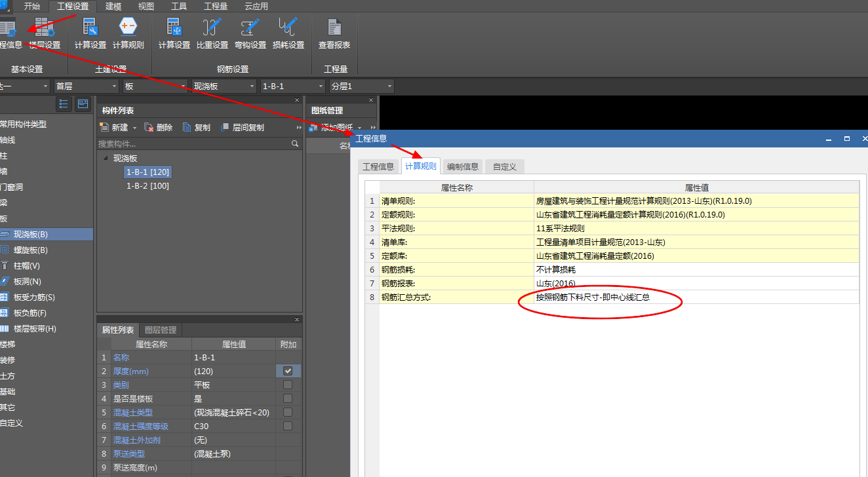Screen dimensions: 868x477
Task: Open 查看报表 report viewer
Action: tap(334, 34)
